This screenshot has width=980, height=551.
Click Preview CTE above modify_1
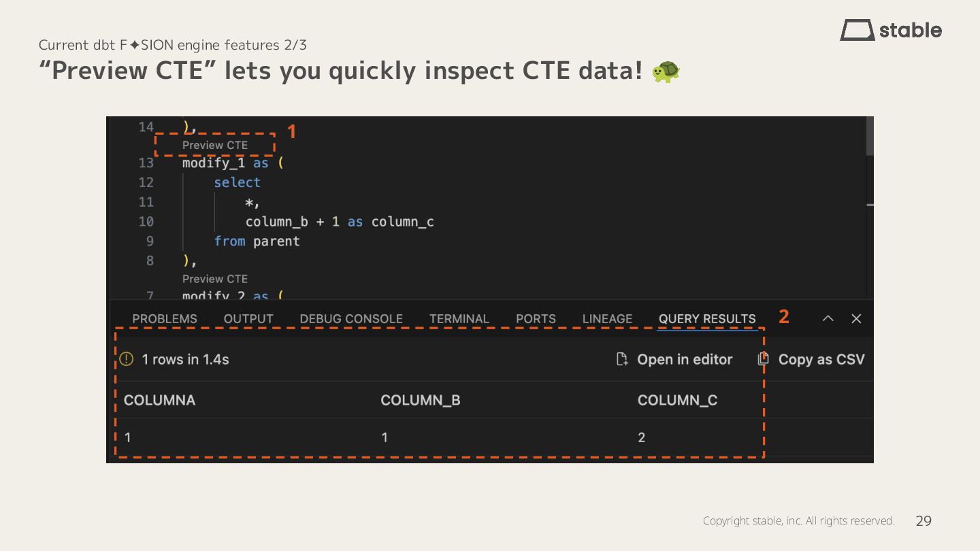pos(215,145)
